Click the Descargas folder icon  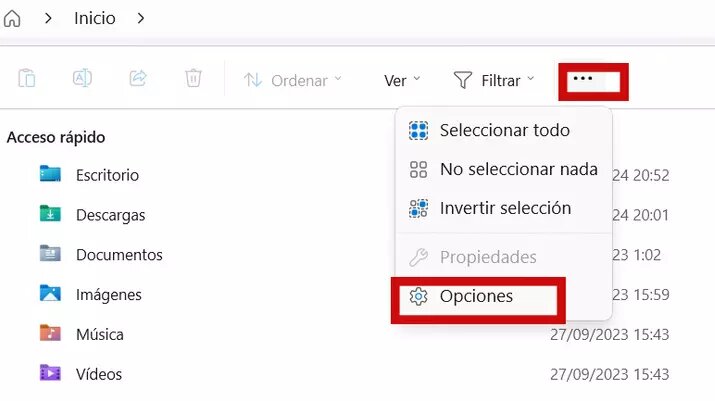point(50,215)
